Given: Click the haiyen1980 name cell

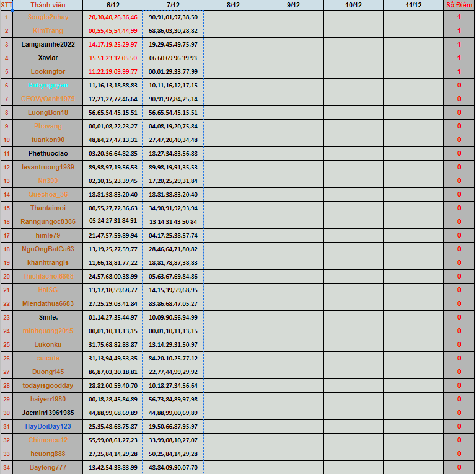Looking at the screenshot, I should click(48, 400).
